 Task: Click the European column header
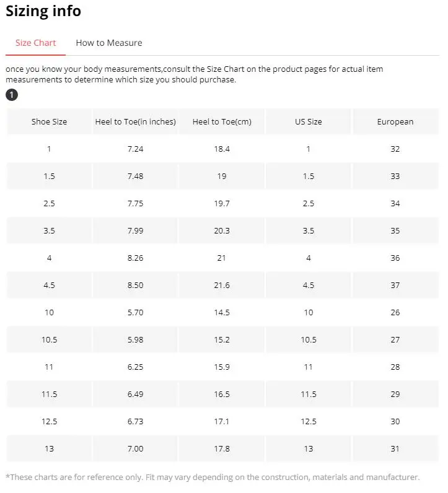(395, 121)
